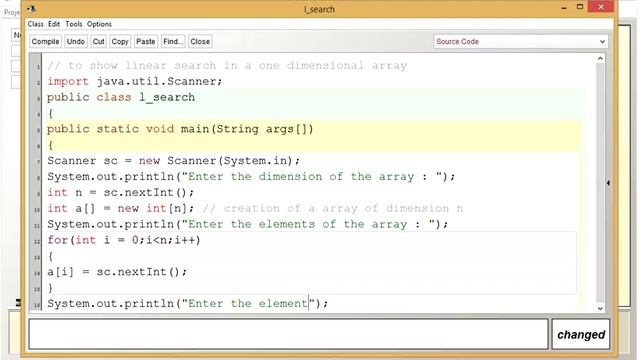Click the line 'a[i] = sc.nextInt();'
640x360 pixels.
click(117, 272)
